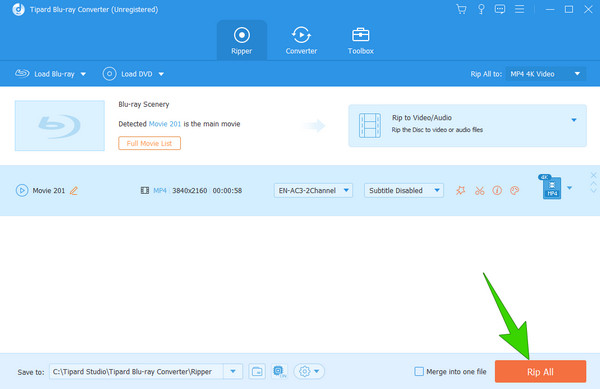600x389 pixels.
Task: Click the 3840x2160 resolution text
Action: [190, 190]
